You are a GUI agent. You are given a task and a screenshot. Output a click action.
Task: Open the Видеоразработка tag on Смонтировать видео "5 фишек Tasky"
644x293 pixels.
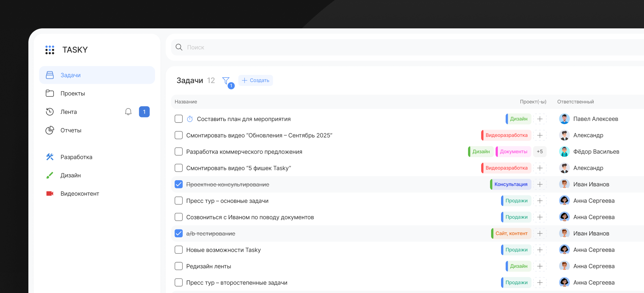point(506,168)
